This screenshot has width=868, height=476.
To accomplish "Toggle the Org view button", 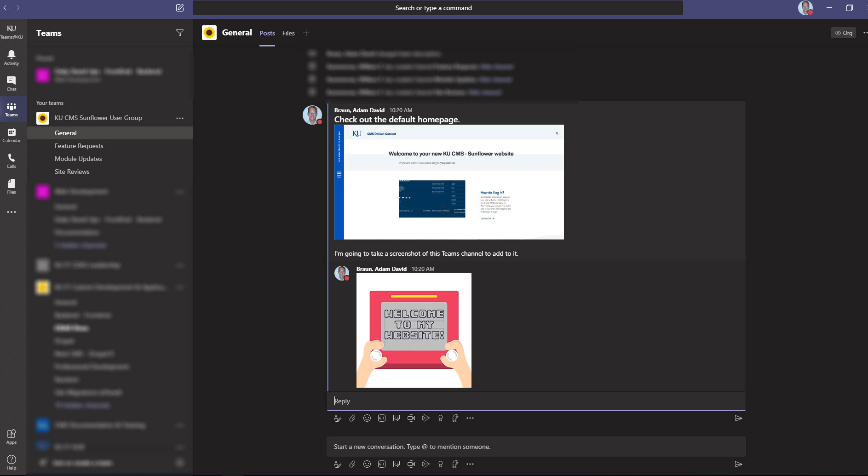I will point(843,33).
